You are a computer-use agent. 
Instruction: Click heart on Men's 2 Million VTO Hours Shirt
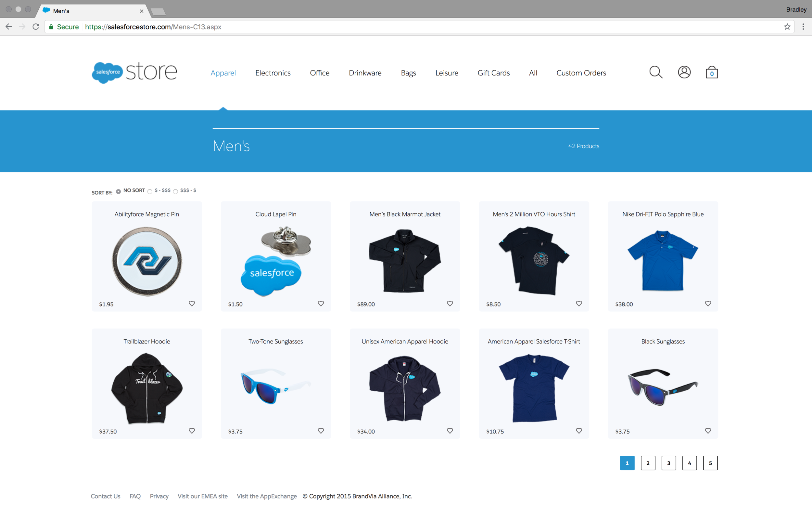point(579,303)
